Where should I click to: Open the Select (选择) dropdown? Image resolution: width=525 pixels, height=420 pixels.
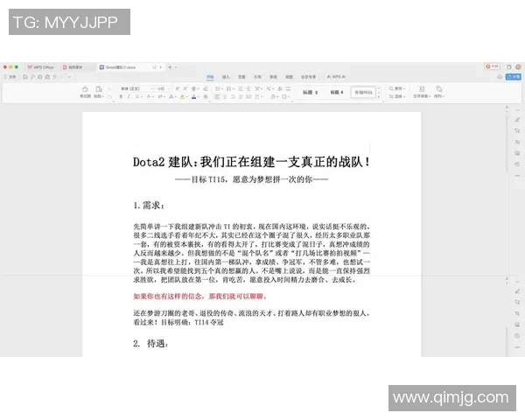click(398, 96)
